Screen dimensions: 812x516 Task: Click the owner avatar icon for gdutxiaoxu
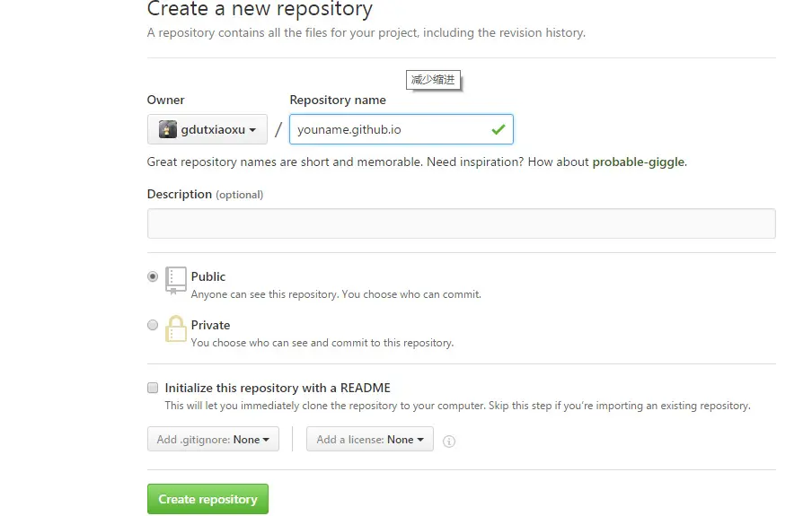pyautogui.click(x=167, y=129)
